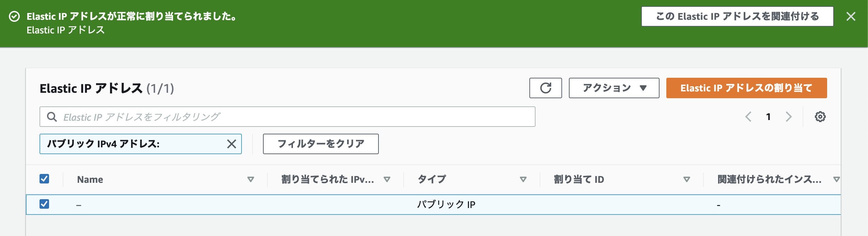Open the アクション dropdown menu
The width and height of the screenshot is (868, 236).
tap(614, 88)
